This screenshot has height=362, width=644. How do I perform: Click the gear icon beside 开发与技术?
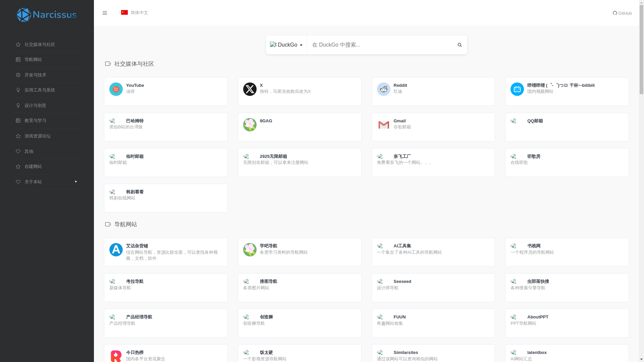point(18,75)
